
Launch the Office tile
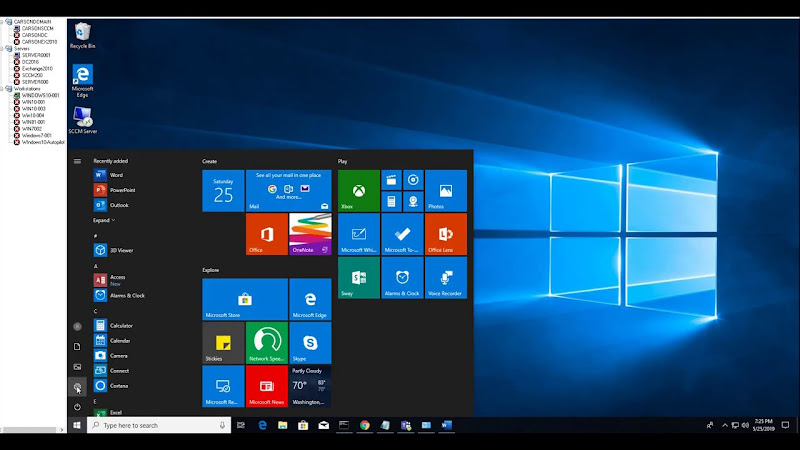[267, 234]
